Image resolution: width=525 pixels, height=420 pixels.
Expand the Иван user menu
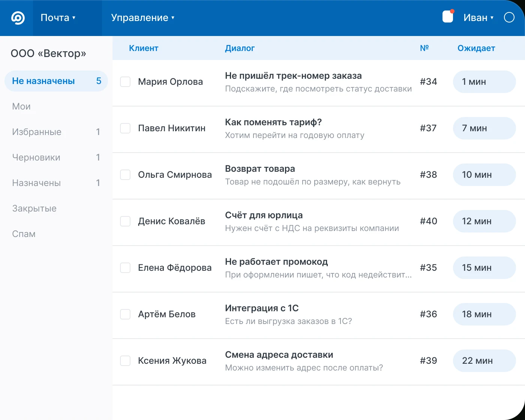pos(478,18)
